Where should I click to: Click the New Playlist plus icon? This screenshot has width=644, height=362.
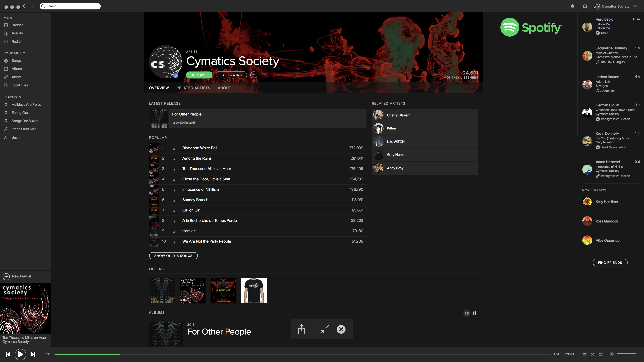6,276
